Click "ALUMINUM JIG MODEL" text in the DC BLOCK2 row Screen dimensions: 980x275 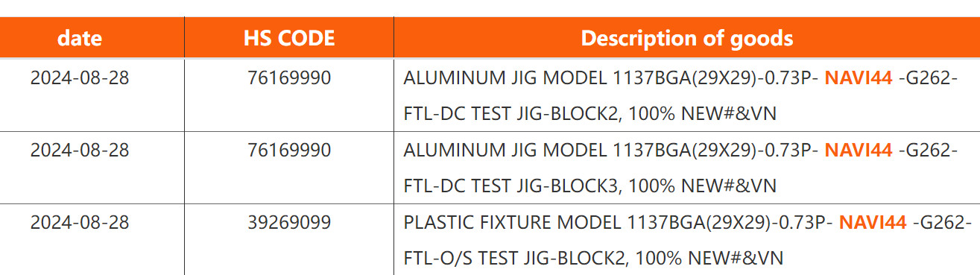point(505,78)
